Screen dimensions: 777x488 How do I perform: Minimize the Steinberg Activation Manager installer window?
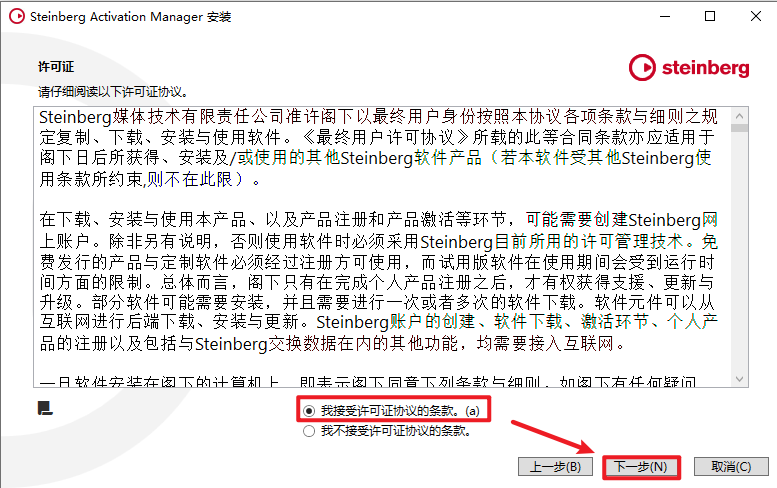point(665,16)
